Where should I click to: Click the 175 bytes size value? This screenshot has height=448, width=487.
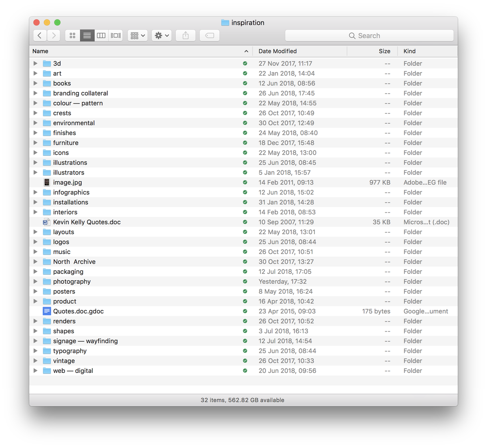click(376, 311)
